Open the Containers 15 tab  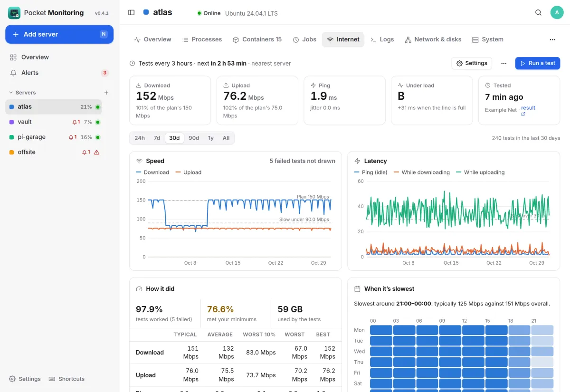click(x=257, y=39)
